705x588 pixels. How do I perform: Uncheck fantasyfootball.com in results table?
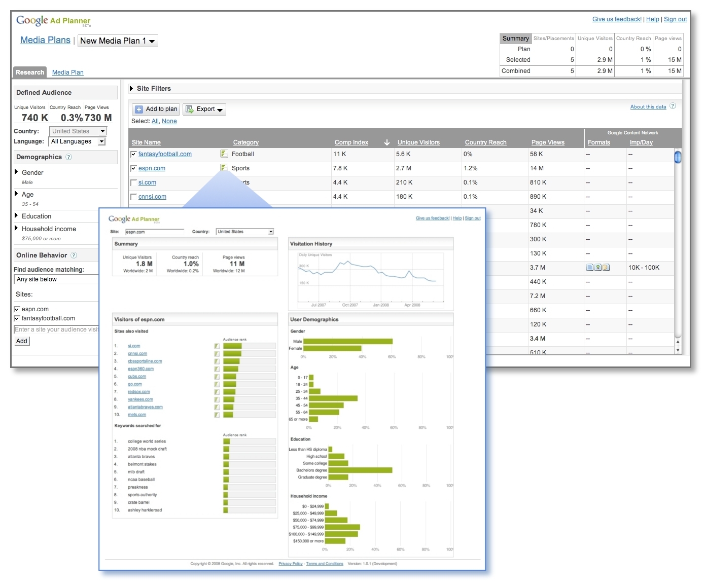pyautogui.click(x=134, y=154)
